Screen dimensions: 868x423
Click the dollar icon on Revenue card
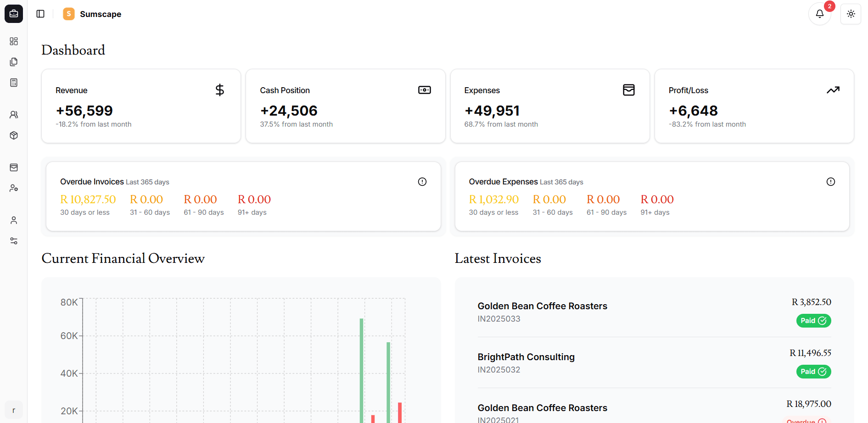click(x=220, y=90)
